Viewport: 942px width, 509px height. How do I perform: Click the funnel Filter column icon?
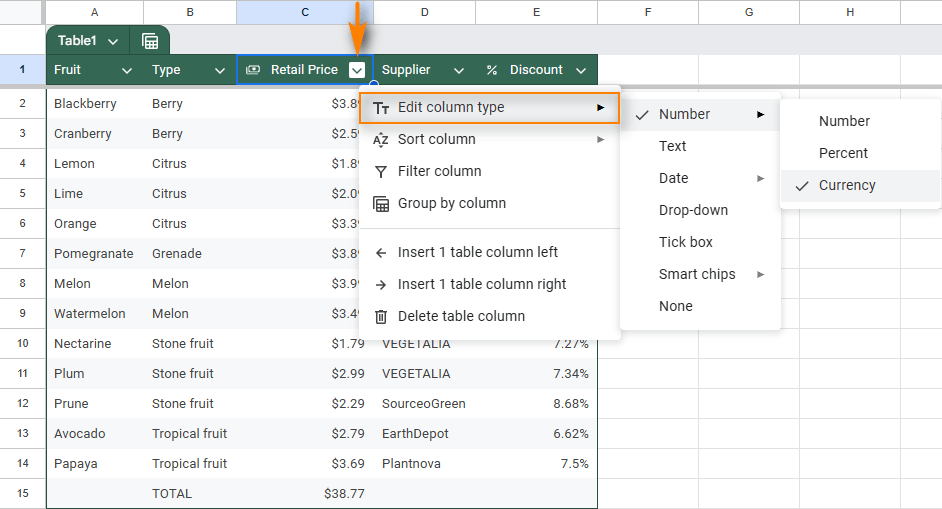tap(380, 172)
